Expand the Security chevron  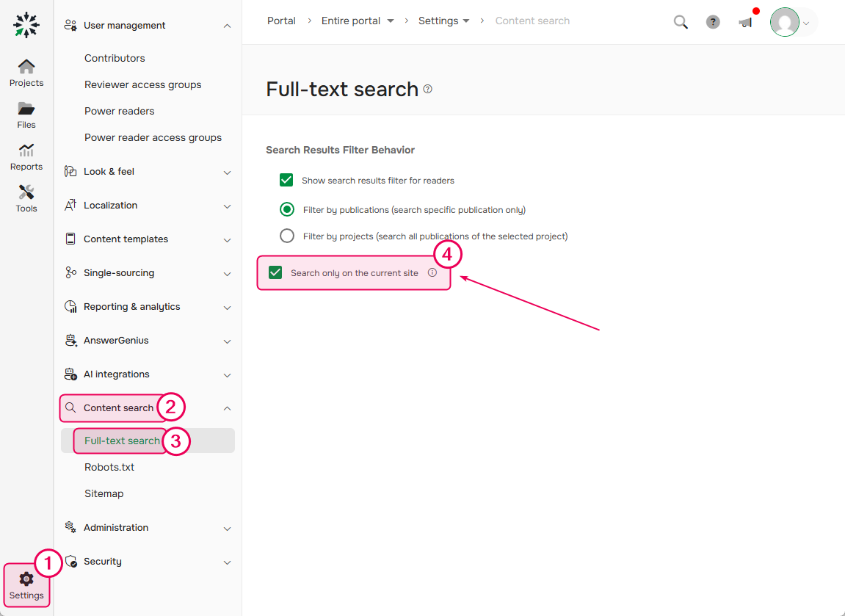[x=227, y=562]
